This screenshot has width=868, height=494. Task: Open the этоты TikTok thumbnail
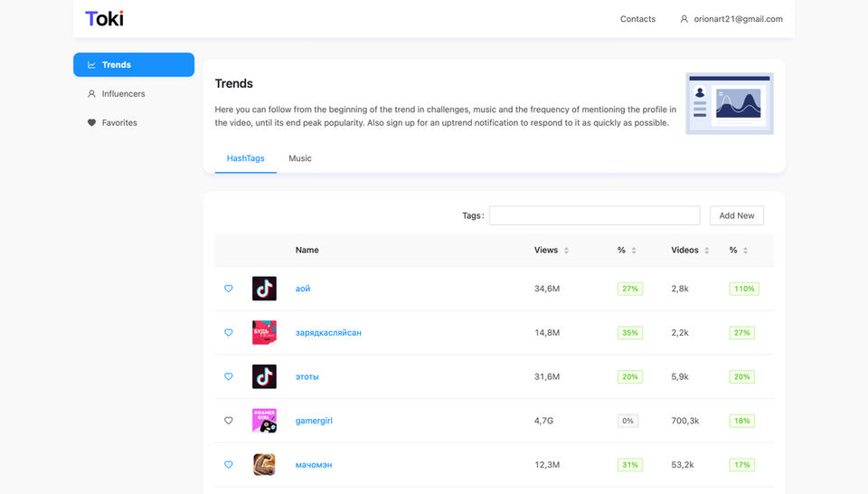point(264,376)
